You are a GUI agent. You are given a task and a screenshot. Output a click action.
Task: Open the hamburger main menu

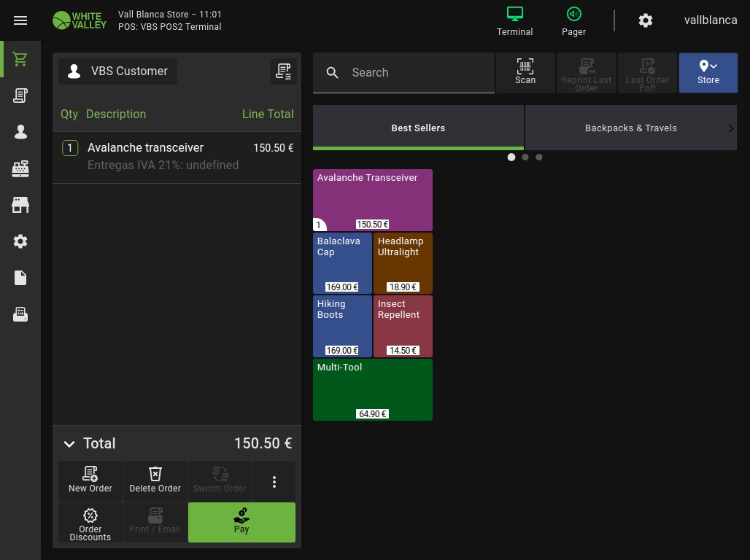click(x=20, y=20)
